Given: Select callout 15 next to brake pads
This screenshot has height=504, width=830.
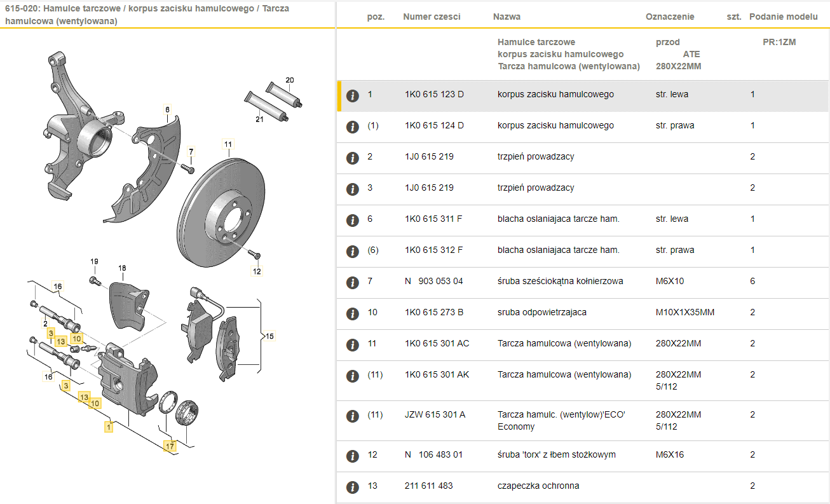Looking at the screenshot, I should tap(269, 336).
